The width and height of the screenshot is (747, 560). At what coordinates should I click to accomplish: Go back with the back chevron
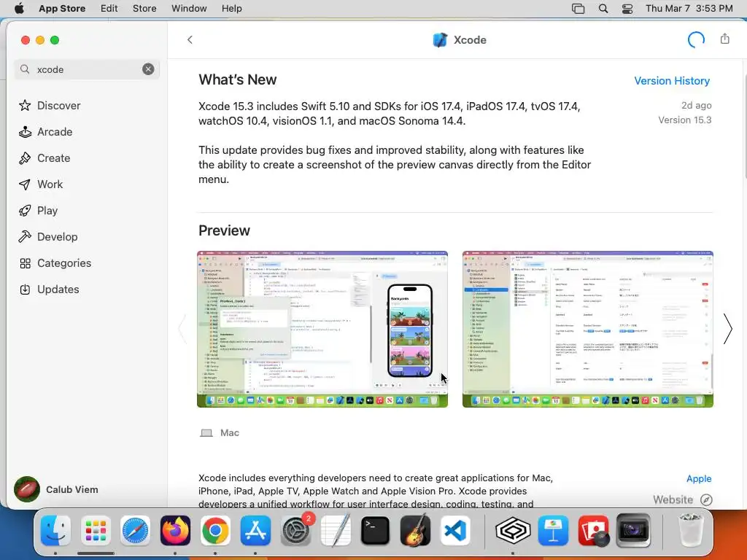click(x=190, y=40)
